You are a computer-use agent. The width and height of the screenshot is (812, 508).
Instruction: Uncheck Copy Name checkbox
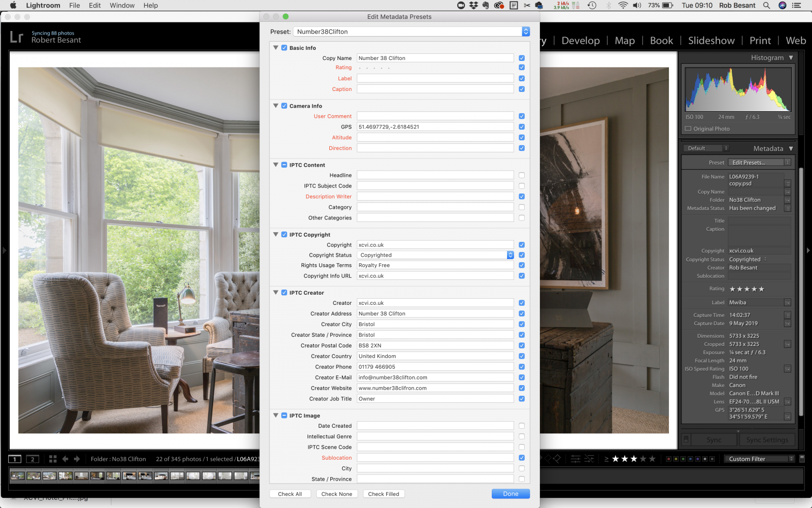pos(522,58)
